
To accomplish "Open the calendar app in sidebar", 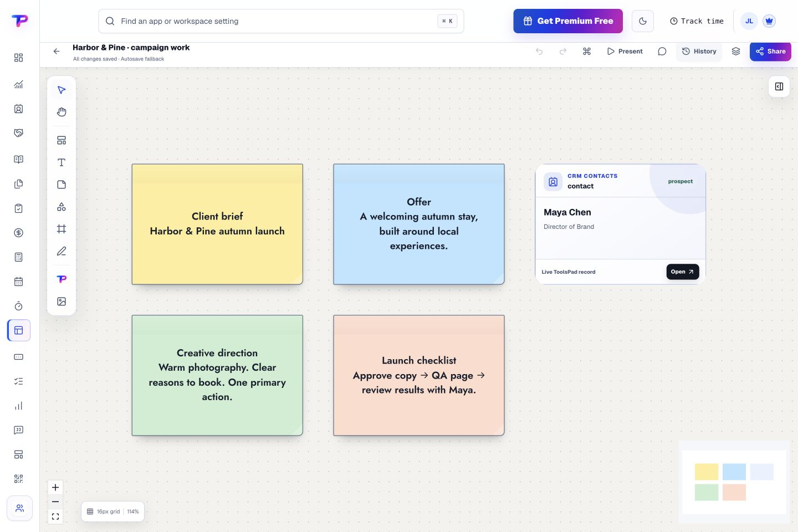I will tap(18, 282).
